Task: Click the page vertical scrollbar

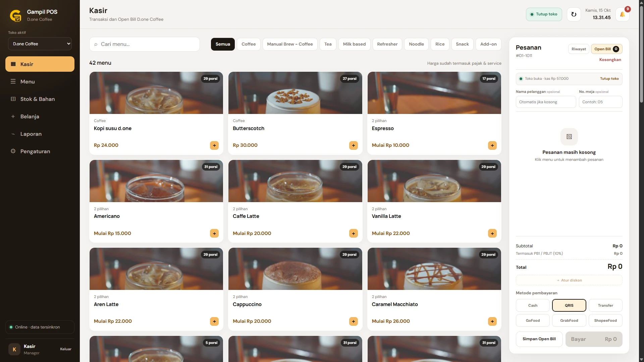Action: (641, 54)
